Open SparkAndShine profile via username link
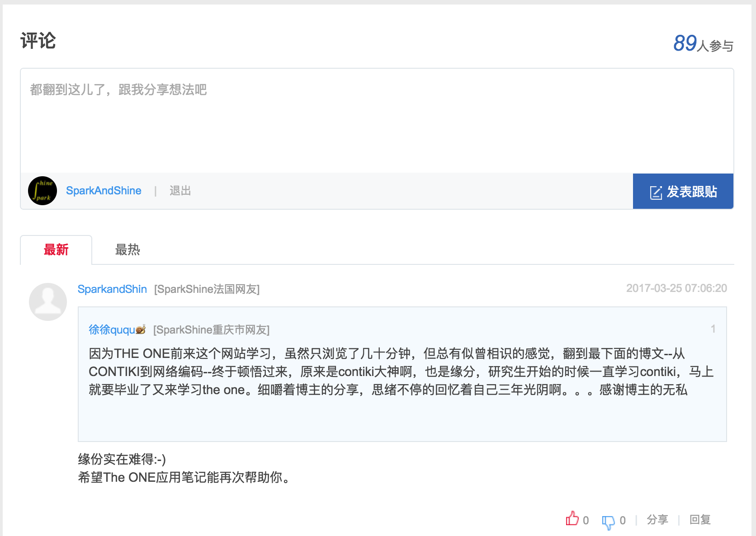Screen dimensions: 756x536 104,190
